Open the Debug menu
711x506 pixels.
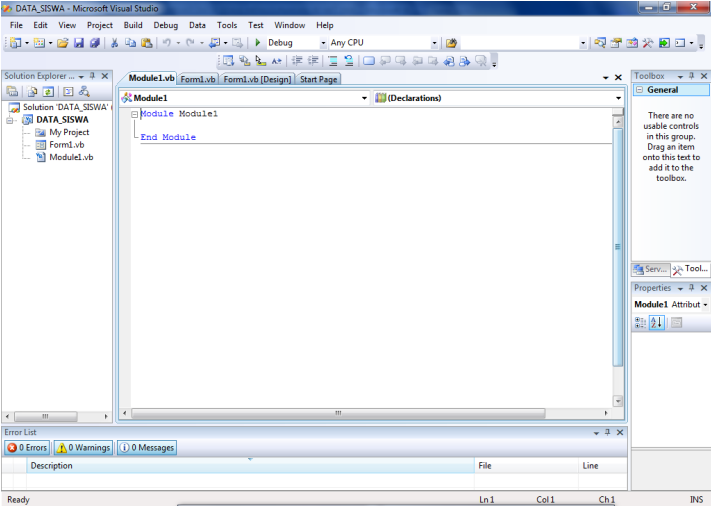pos(166,25)
